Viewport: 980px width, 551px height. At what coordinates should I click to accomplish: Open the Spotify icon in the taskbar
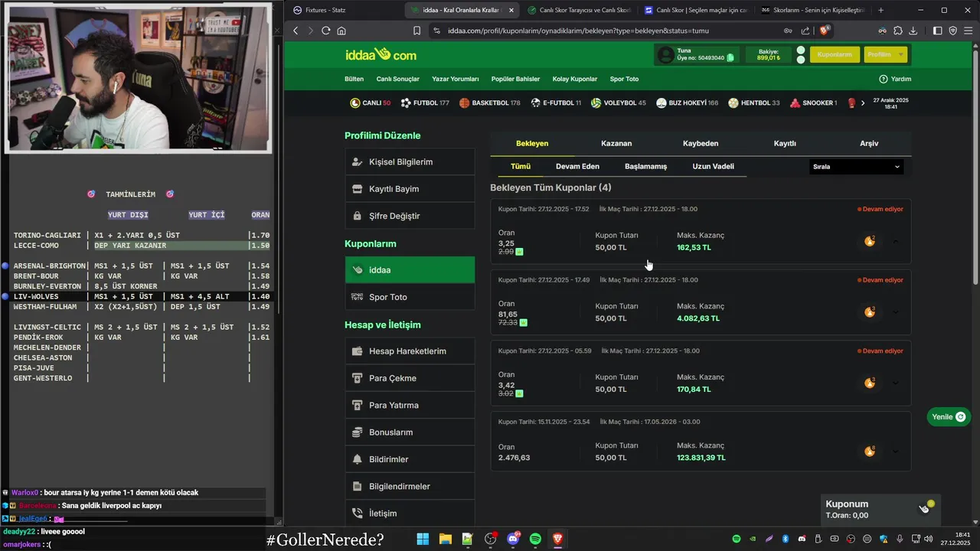coord(535,539)
